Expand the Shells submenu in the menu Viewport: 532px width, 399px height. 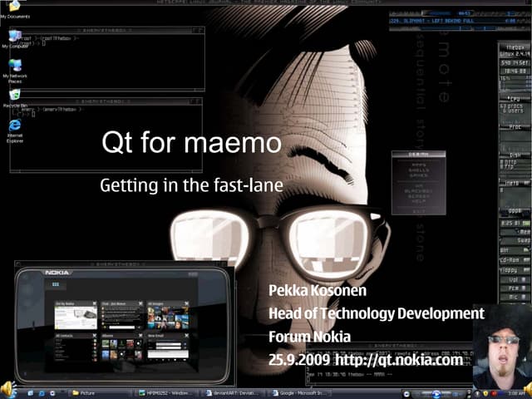pyautogui.click(x=418, y=170)
